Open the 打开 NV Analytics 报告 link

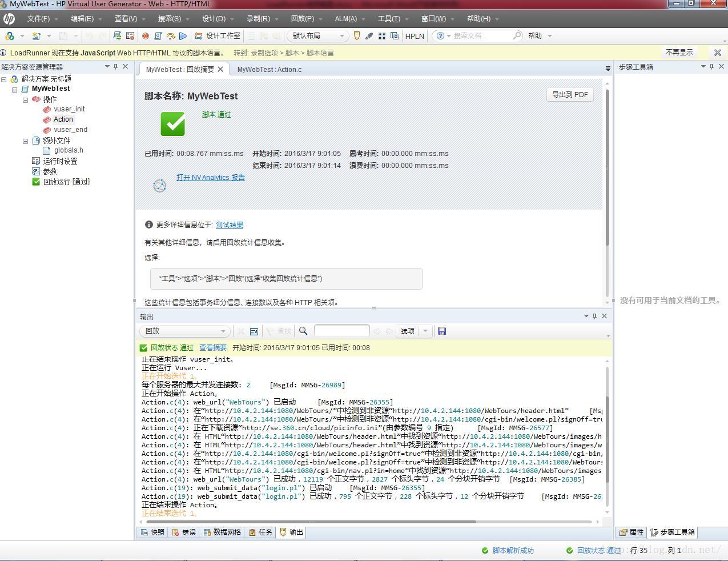click(211, 178)
